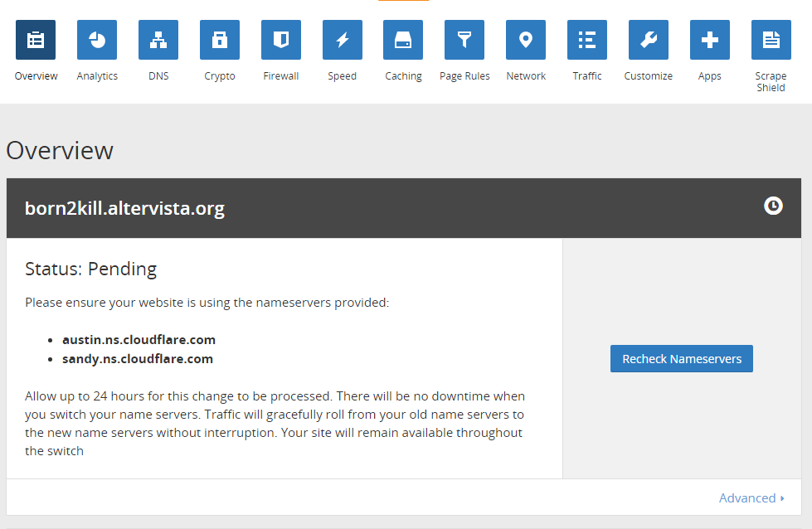Click the 'Please ensure your website' instruction text
This screenshot has width=812, height=529.
pos(207,303)
